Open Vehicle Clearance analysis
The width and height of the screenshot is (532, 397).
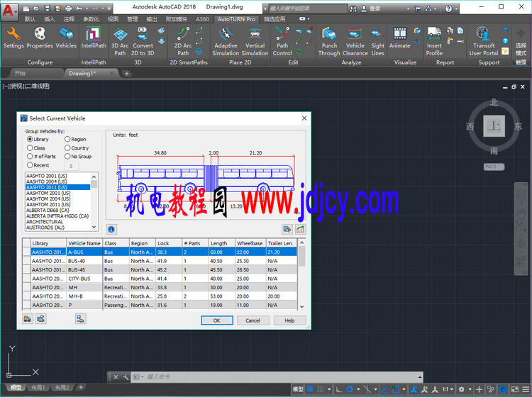355,41
